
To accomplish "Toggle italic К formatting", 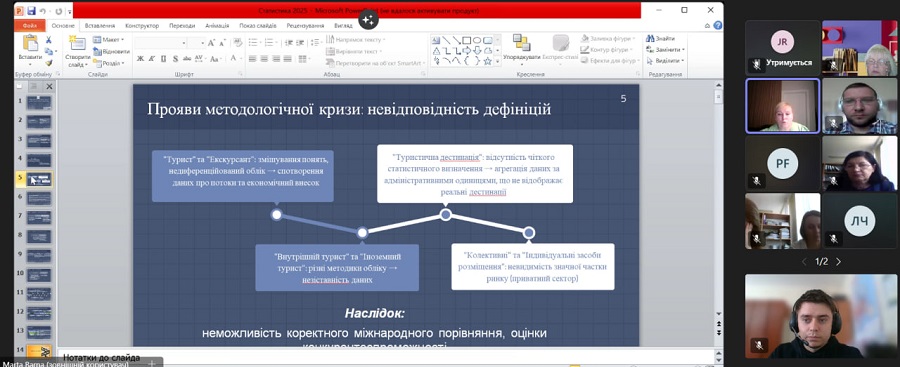I will click(x=152, y=59).
